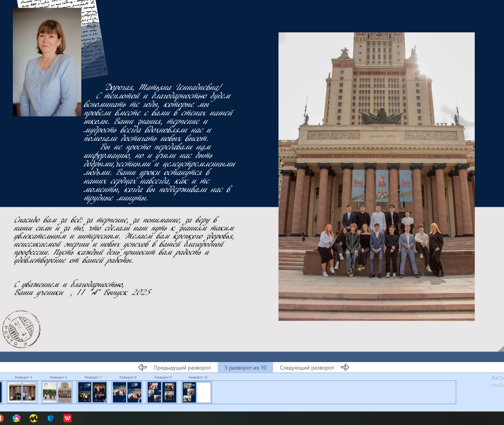This screenshot has width=504, height=425.
Task: Open the yellow wave taskbar icon
Action: [33, 418]
